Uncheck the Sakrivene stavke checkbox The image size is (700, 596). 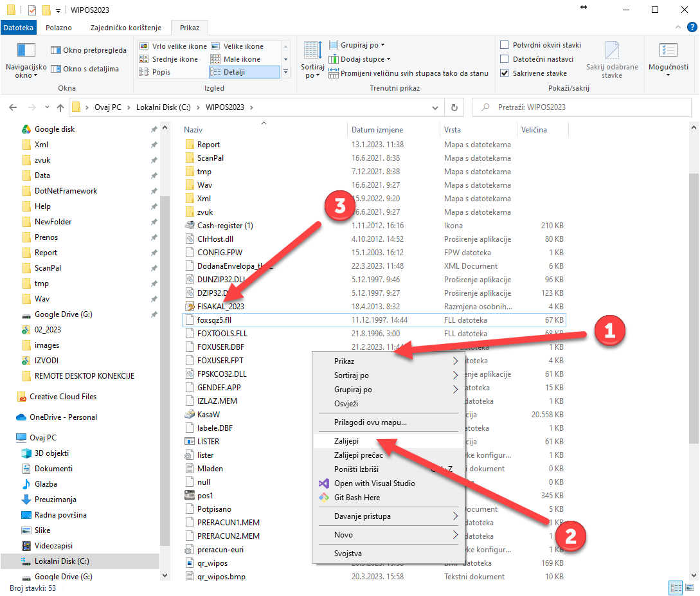[505, 73]
